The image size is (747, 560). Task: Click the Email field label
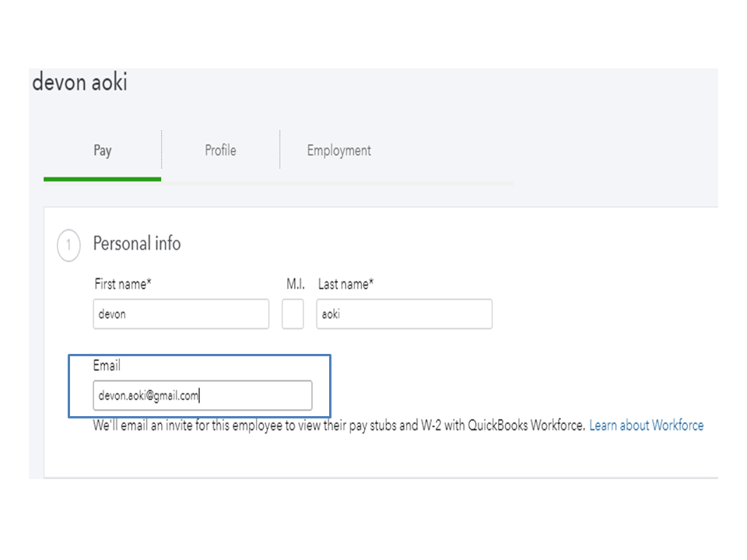[x=107, y=365]
